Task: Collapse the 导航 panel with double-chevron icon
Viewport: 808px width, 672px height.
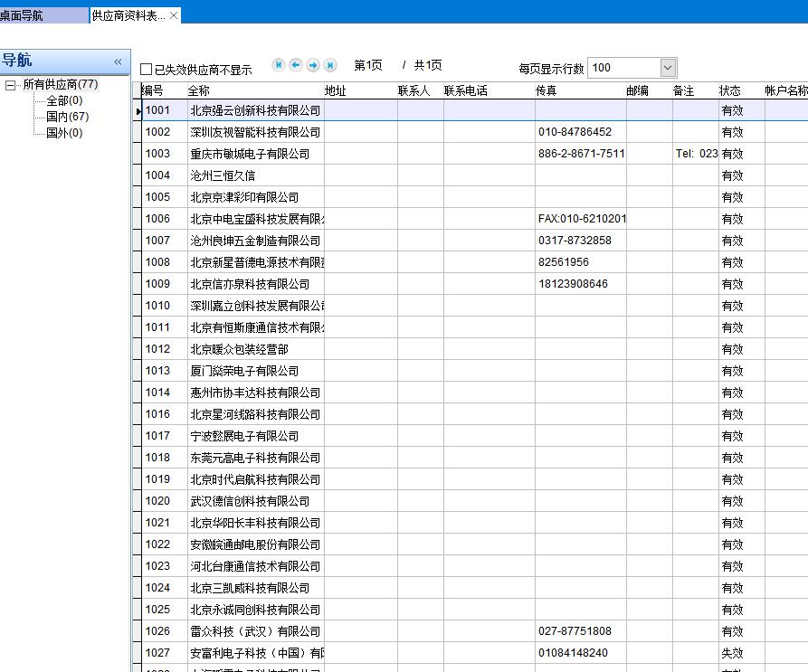Action: coord(118,62)
